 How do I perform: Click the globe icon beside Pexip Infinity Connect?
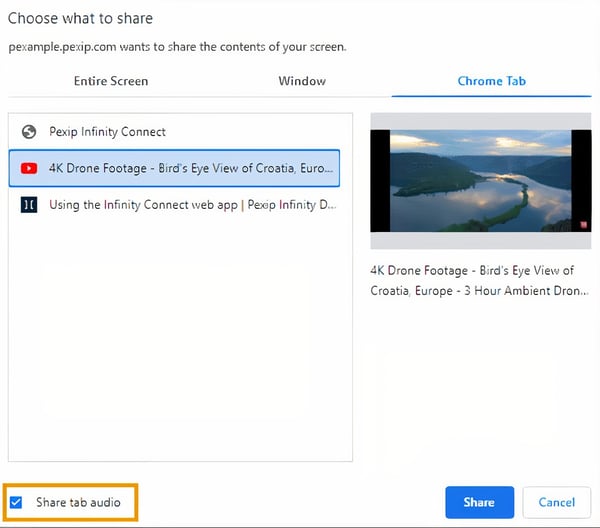(x=29, y=132)
